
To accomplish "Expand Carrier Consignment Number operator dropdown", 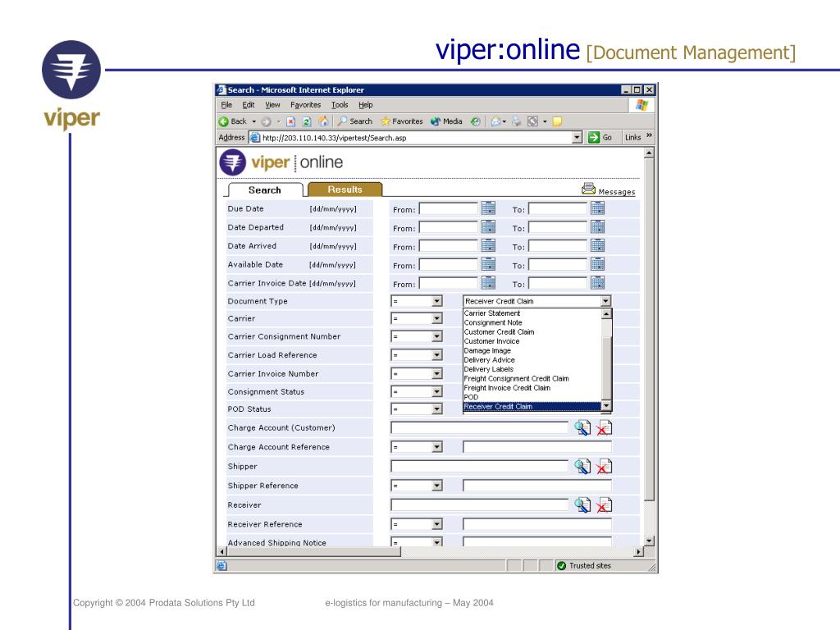I will point(437,336).
